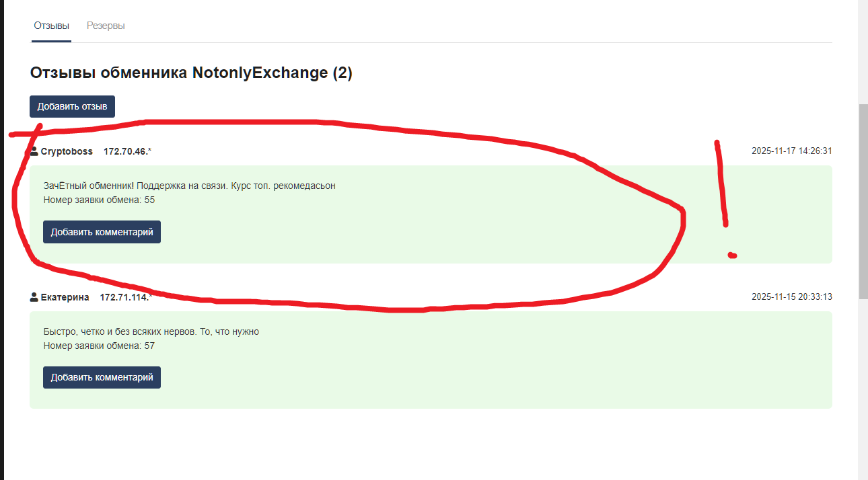This screenshot has height=480, width=868.
Task: Select the Cryptoboss username
Action: coord(67,151)
